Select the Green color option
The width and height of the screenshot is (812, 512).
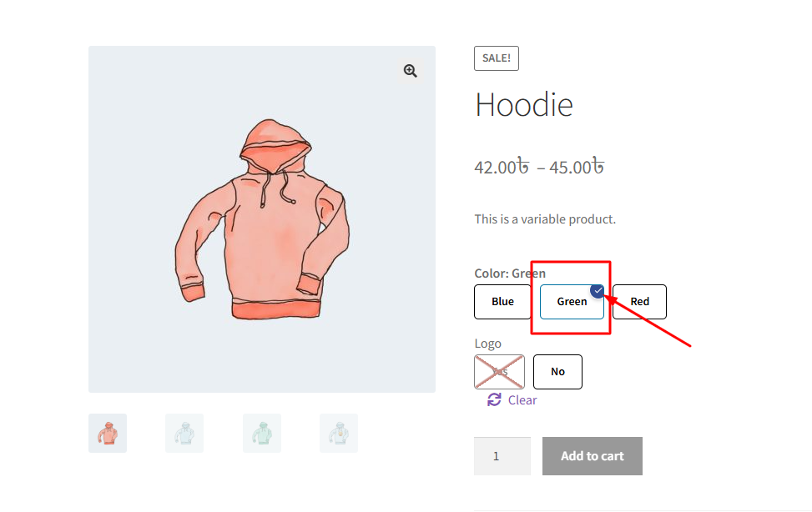click(572, 302)
